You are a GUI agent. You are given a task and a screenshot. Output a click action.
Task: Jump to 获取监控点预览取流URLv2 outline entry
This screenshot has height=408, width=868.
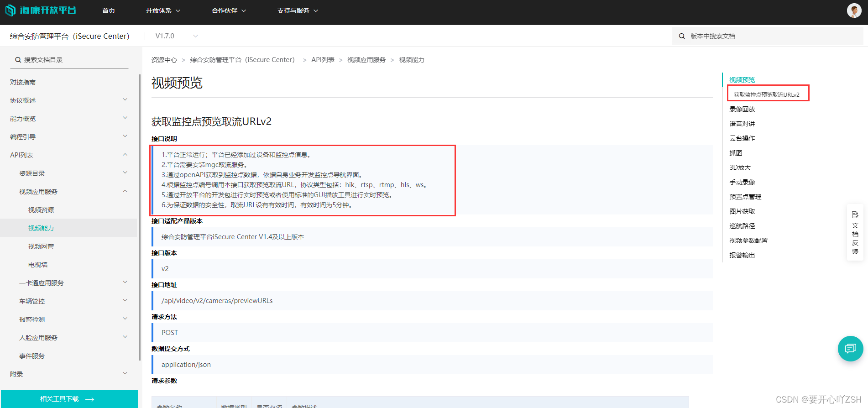pyautogui.click(x=767, y=94)
